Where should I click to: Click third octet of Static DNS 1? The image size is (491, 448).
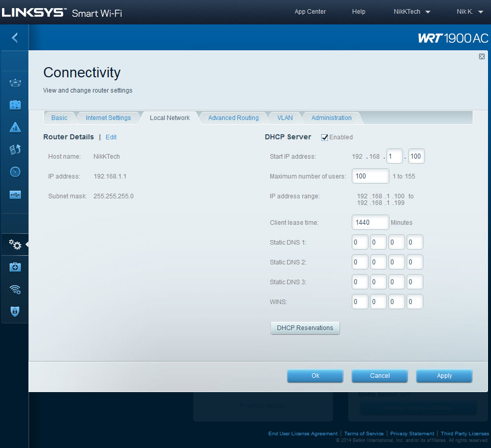[x=396, y=242]
